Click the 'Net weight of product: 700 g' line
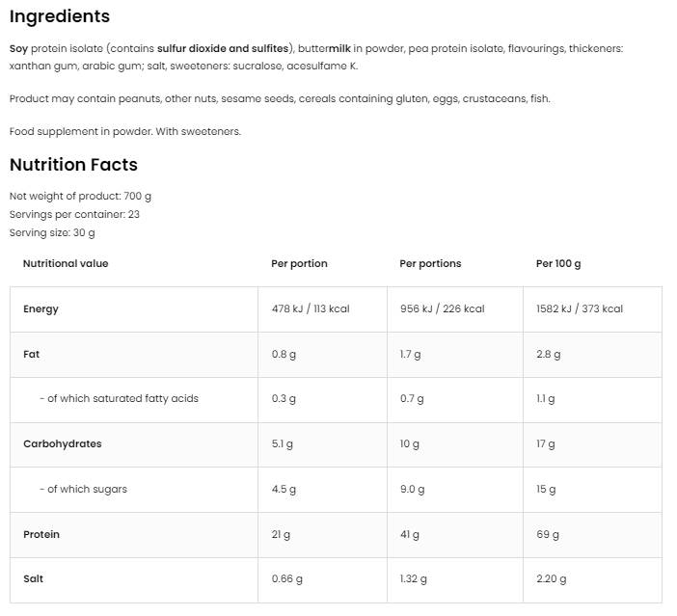 [x=80, y=196]
